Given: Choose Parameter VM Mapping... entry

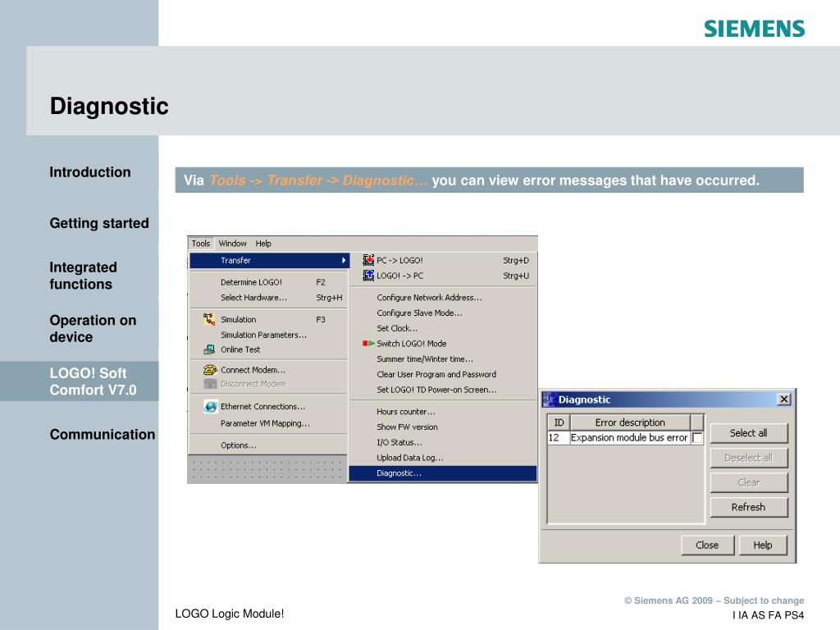Looking at the screenshot, I should coord(269,423).
